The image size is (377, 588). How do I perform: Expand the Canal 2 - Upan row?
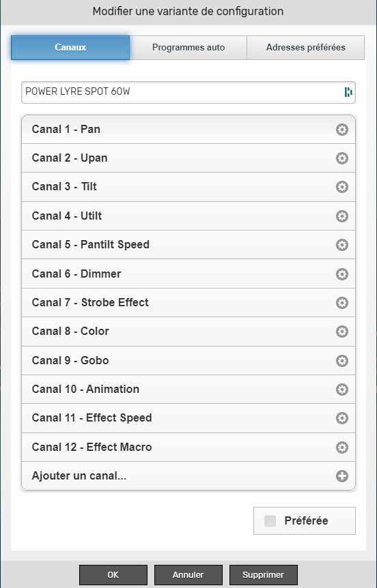tap(188, 158)
